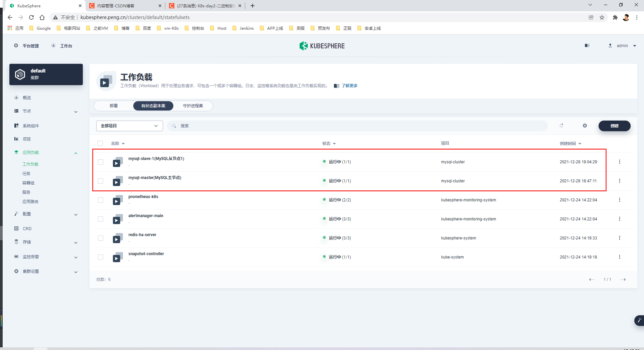
Task: Open 平台管理 in the top menu
Action: [26, 46]
